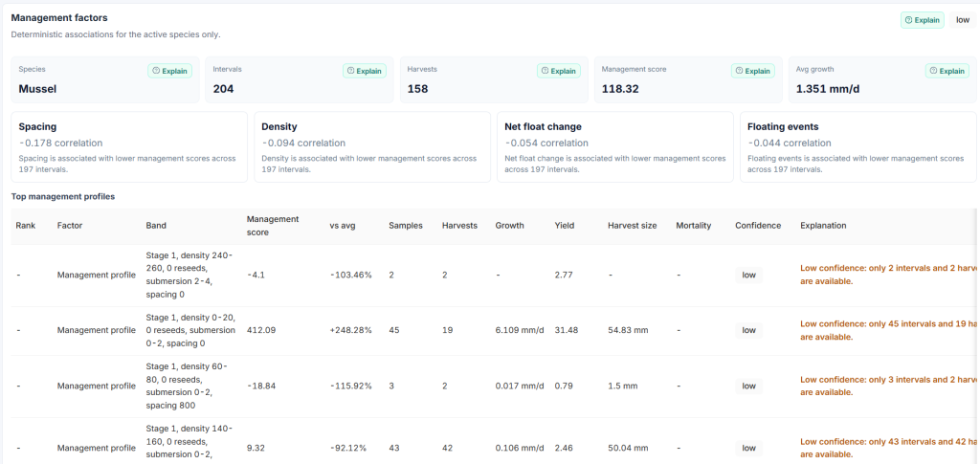Click the Samples column header
This screenshot has width=980, height=464.
pos(406,226)
